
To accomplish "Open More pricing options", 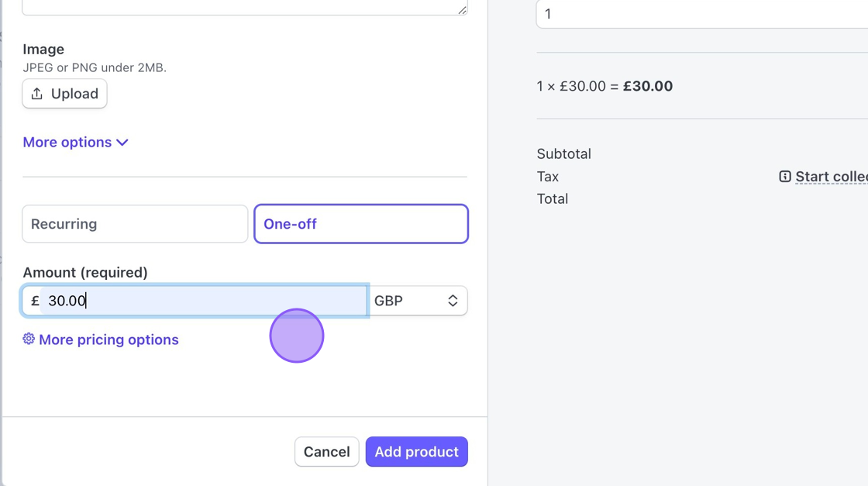I will coord(108,340).
